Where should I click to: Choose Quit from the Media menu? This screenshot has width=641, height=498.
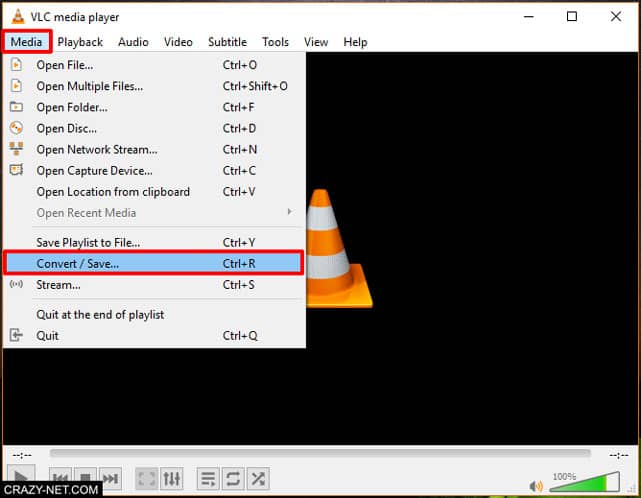click(154, 336)
